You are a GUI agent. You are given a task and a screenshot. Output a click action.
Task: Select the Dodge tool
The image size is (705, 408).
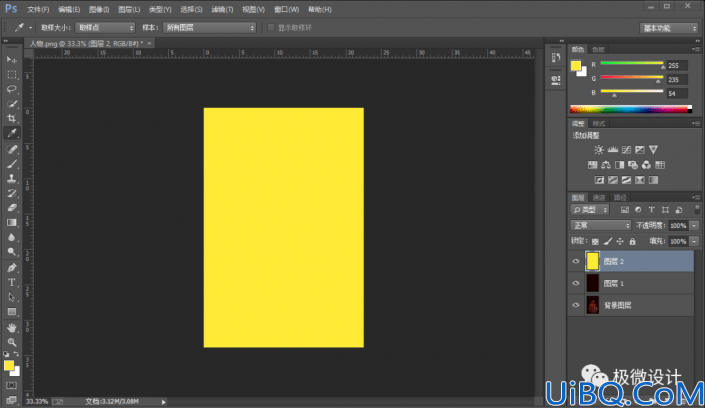click(12, 252)
